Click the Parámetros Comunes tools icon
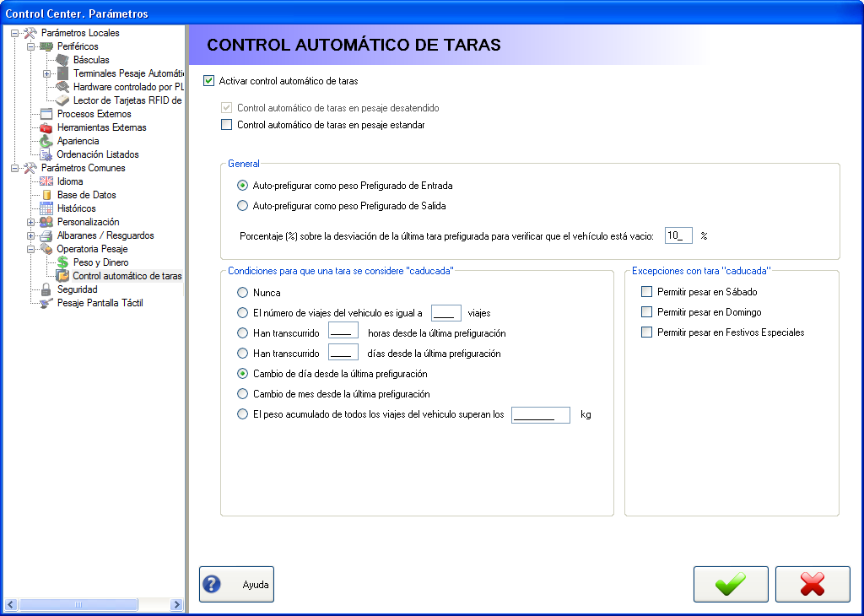The width and height of the screenshot is (864, 616). point(30,167)
